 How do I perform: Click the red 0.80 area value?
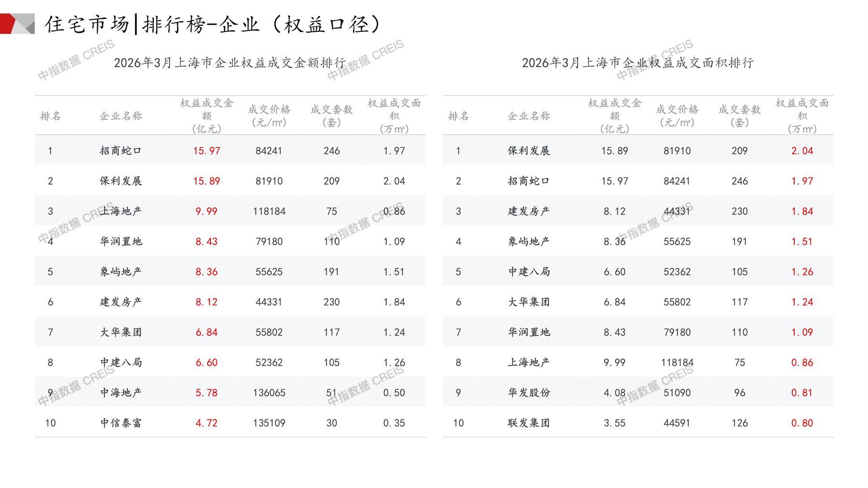point(802,423)
